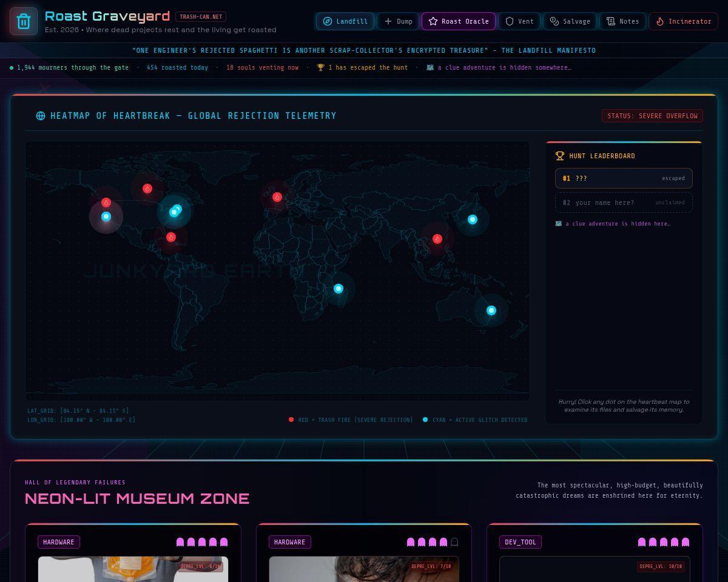Image resolution: width=728 pixels, height=582 pixels.
Task: Click the star icon in Roast Oracle tab
Action: point(433,21)
